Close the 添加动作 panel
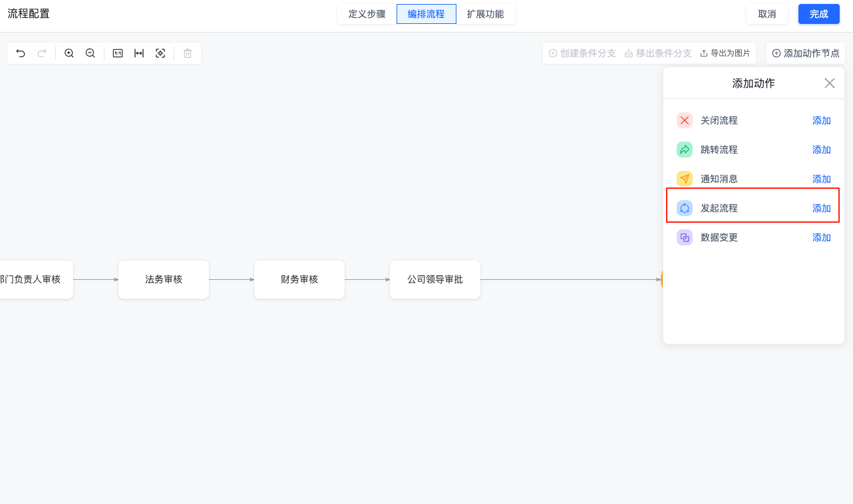Image resolution: width=853 pixels, height=504 pixels. pos(830,83)
